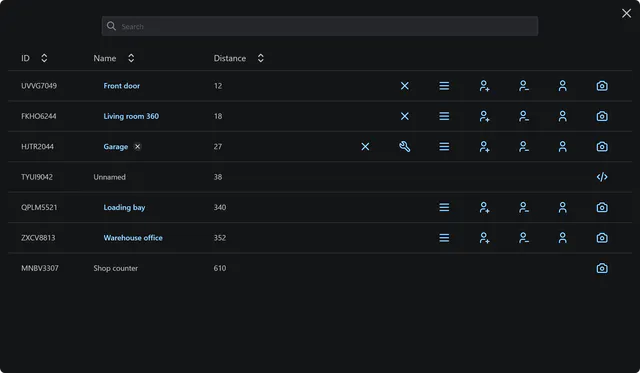
Task: Click the large X action icon in Garage row
Action: click(365, 147)
